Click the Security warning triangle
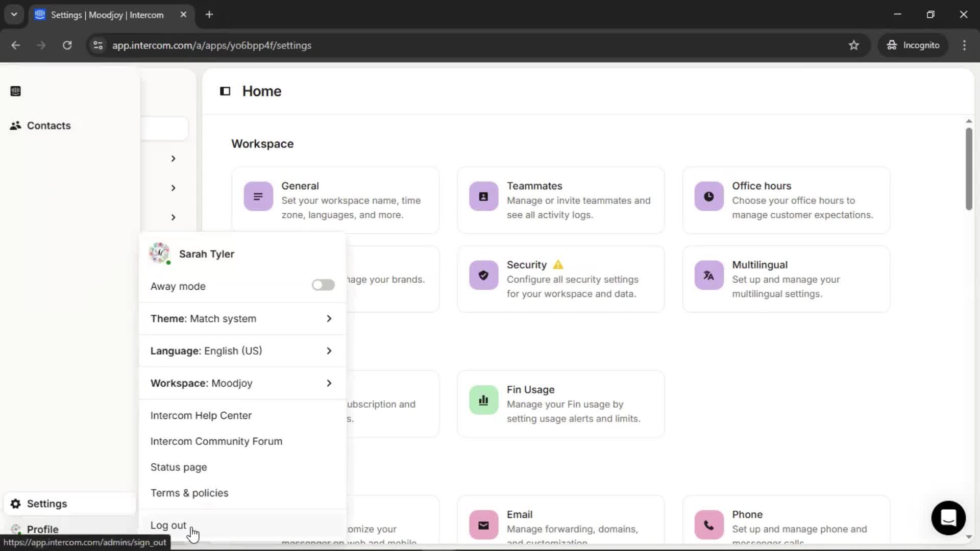This screenshot has width=980, height=551. pyautogui.click(x=558, y=265)
